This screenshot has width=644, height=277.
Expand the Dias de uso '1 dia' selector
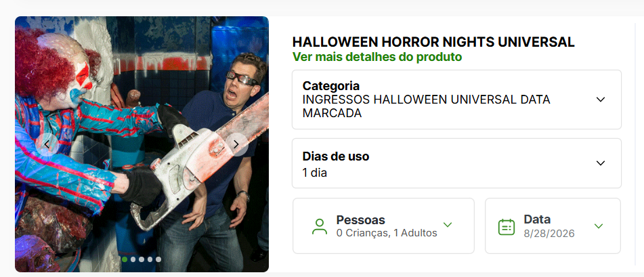click(x=456, y=163)
